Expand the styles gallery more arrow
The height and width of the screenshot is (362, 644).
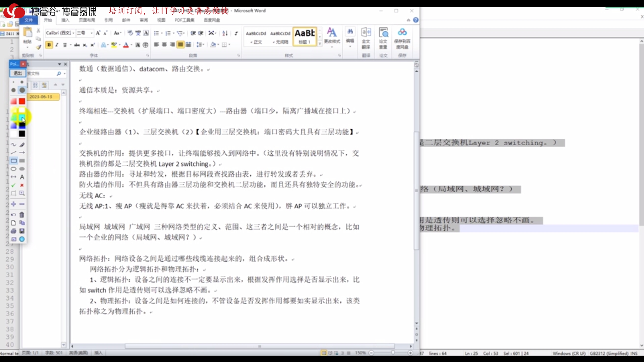[320, 43]
